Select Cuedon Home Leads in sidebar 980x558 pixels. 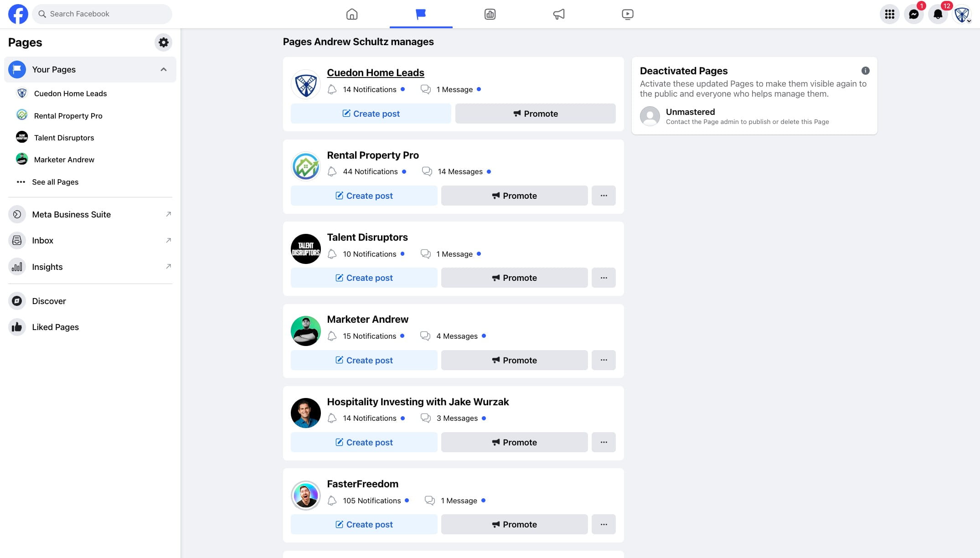[x=90, y=93]
